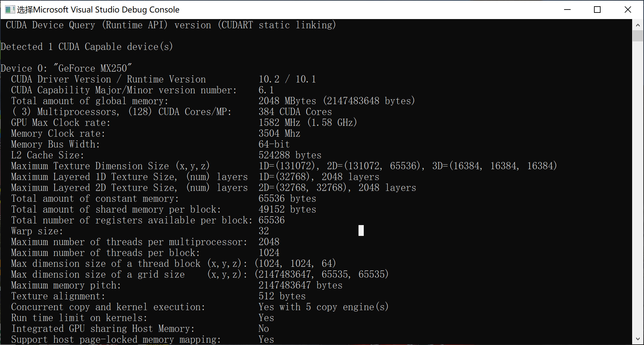Click the '1D=(131072)' texture dimension value
Screen dimensions: 644x345
point(289,166)
